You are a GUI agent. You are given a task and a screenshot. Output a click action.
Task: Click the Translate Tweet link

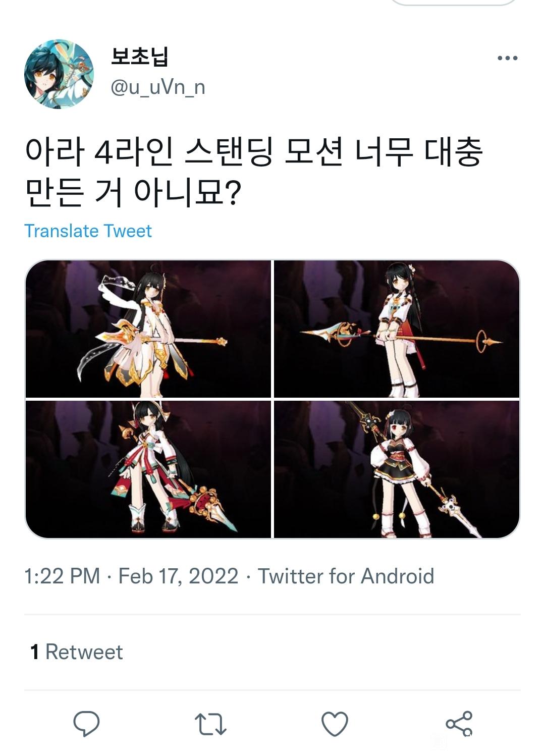point(88,231)
